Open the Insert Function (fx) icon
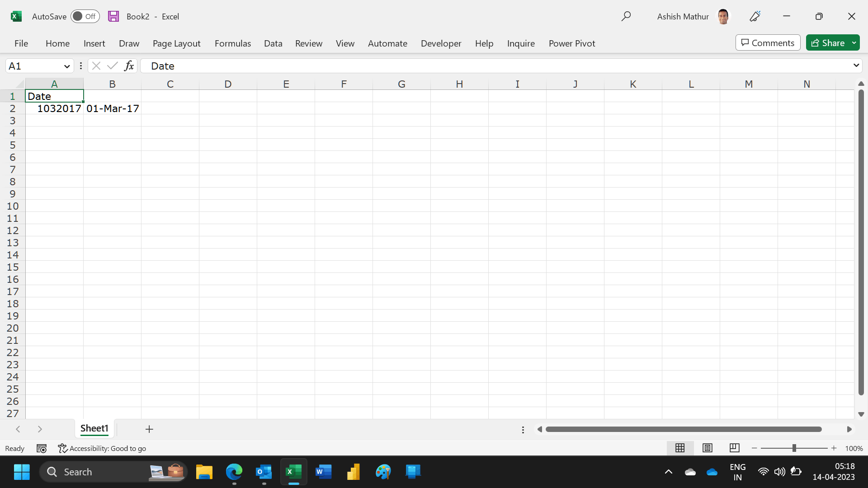Screen dimensions: 868x488 (x=129, y=66)
